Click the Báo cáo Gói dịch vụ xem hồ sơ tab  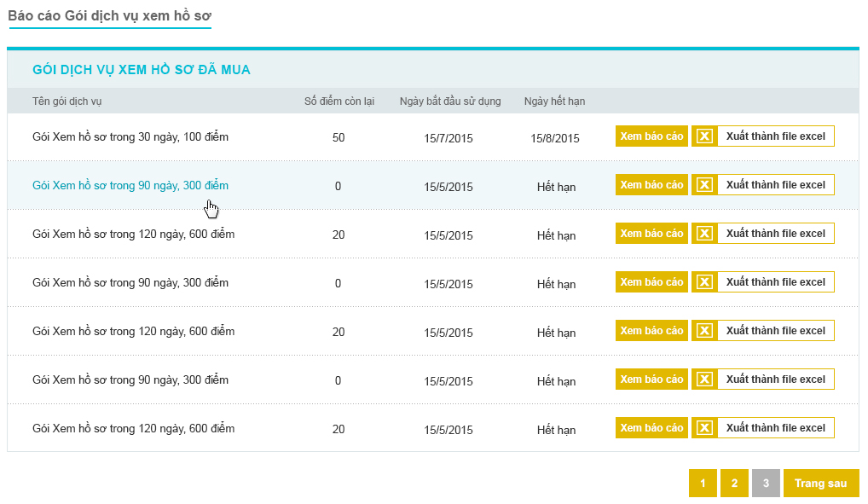coord(110,16)
